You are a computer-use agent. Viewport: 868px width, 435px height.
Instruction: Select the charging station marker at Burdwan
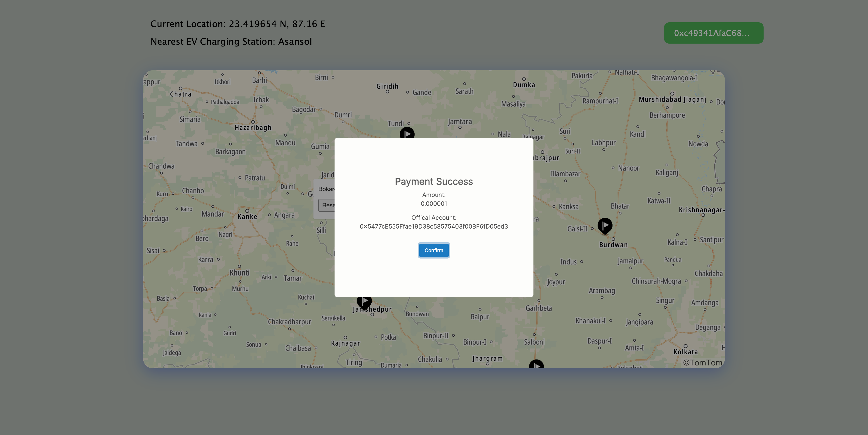pos(605,226)
